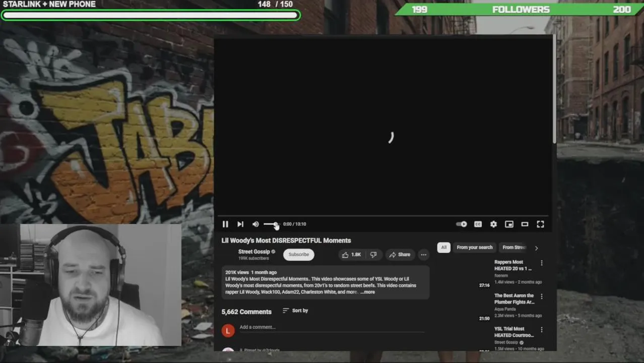Open the Sort by comments dropdown
The image size is (644, 363).
[295, 311]
